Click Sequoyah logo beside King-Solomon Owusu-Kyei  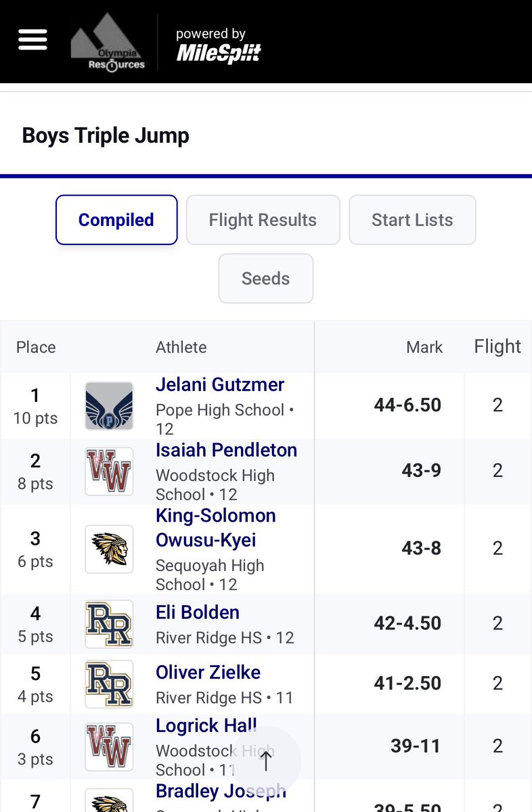click(109, 549)
